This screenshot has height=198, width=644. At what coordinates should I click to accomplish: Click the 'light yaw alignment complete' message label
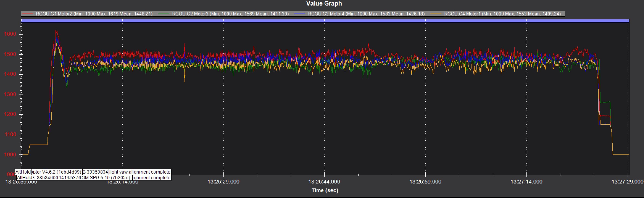pyautogui.click(x=140, y=172)
